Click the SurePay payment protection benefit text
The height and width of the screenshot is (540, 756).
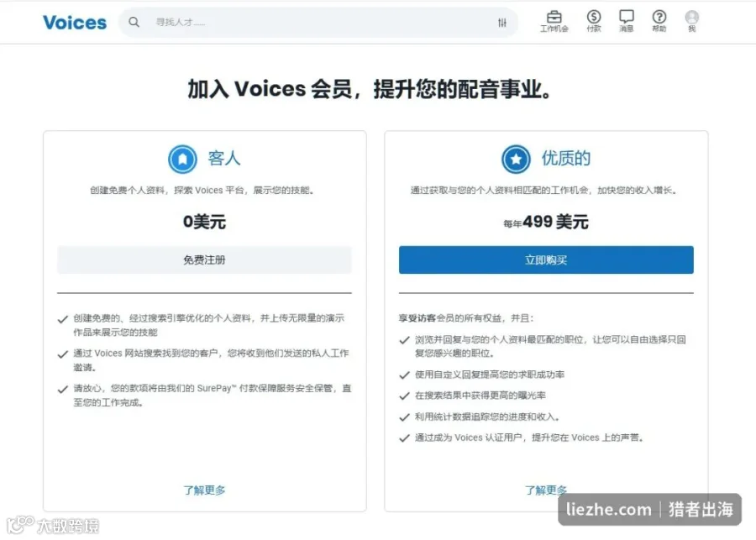[x=213, y=396]
